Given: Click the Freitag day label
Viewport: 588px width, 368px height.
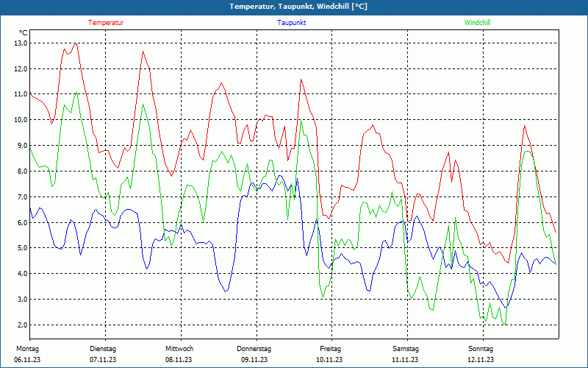Looking at the screenshot, I should (330, 349).
